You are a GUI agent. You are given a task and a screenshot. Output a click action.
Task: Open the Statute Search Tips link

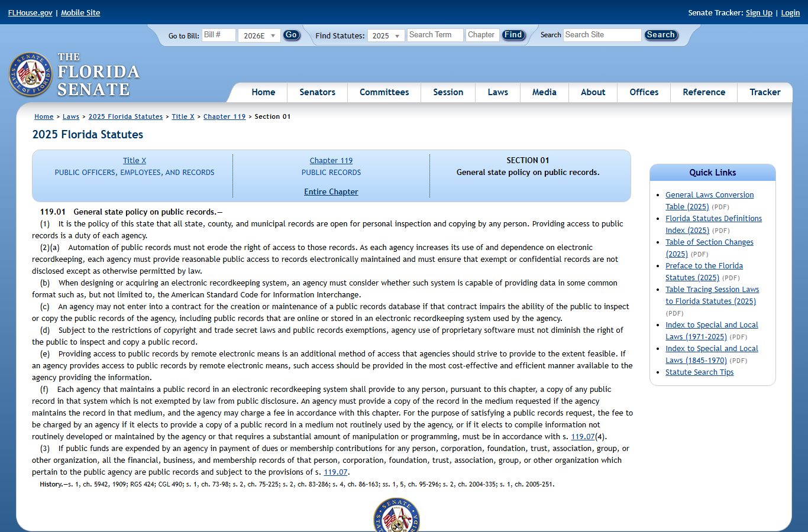click(699, 372)
